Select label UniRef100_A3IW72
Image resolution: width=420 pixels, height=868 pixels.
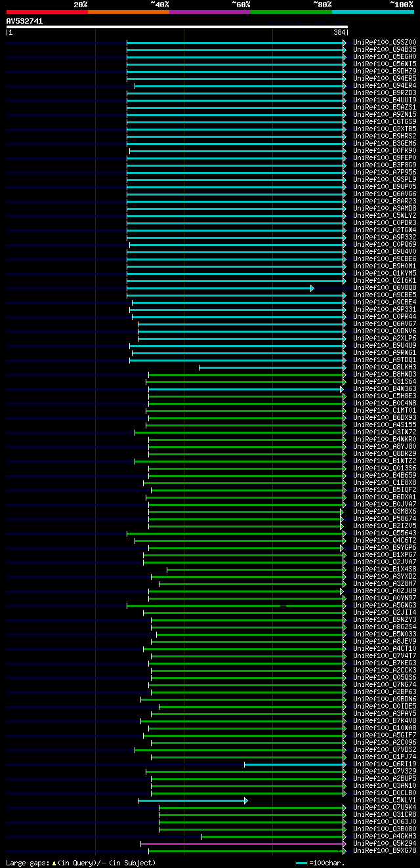[385, 432]
